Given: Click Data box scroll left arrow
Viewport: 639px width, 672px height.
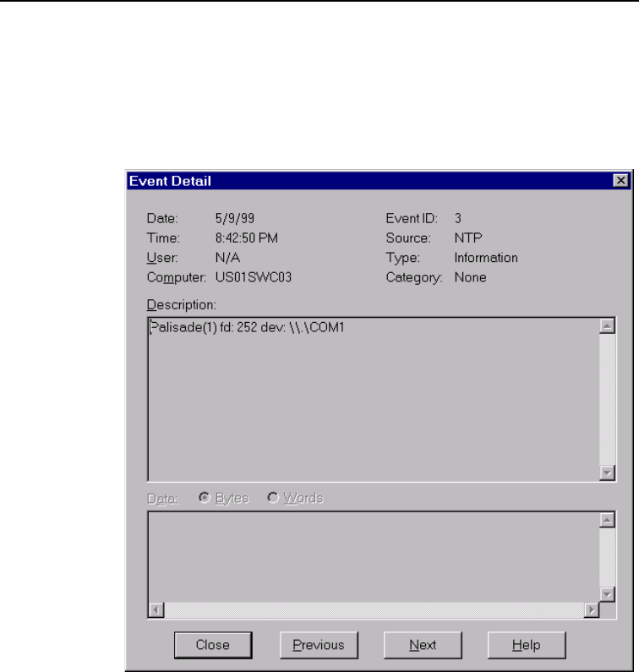Looking at the screenshot, I should tap(156, 609).
